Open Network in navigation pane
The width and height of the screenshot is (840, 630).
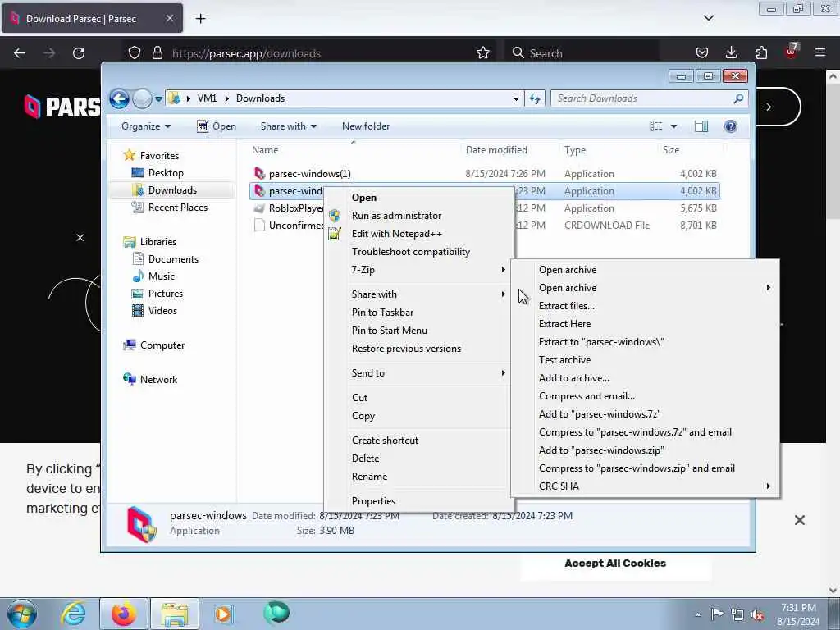click(x=158, y=380)
